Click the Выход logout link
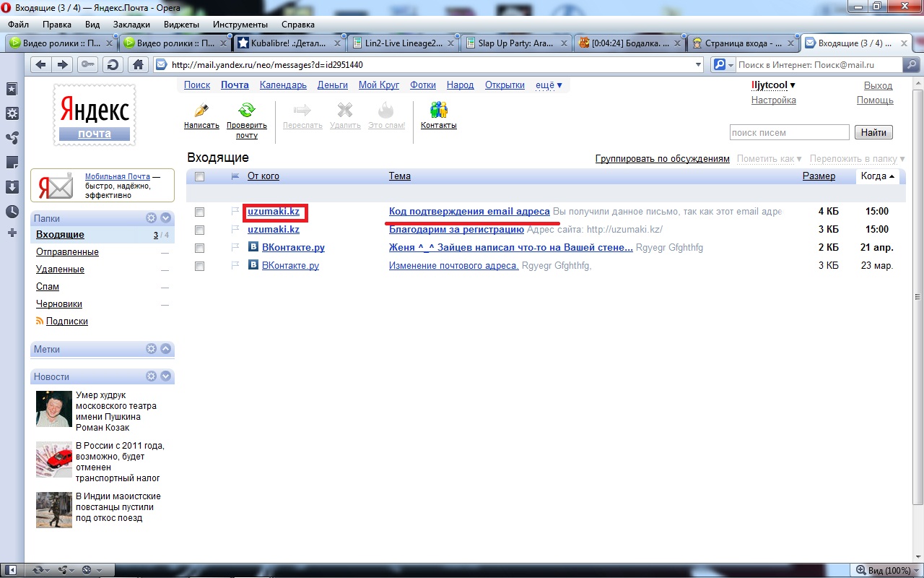The height and width of the screenshot is (578, 924). point(879,86)
